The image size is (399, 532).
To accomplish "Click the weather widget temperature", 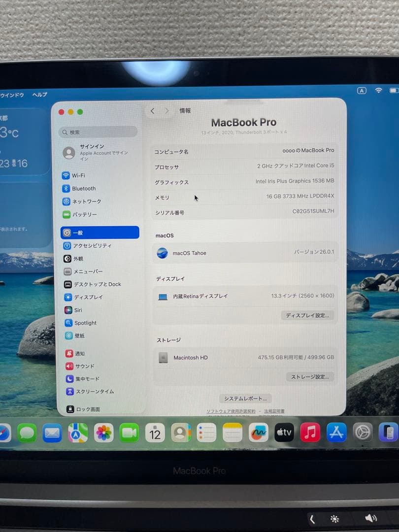I will point(9,133).
